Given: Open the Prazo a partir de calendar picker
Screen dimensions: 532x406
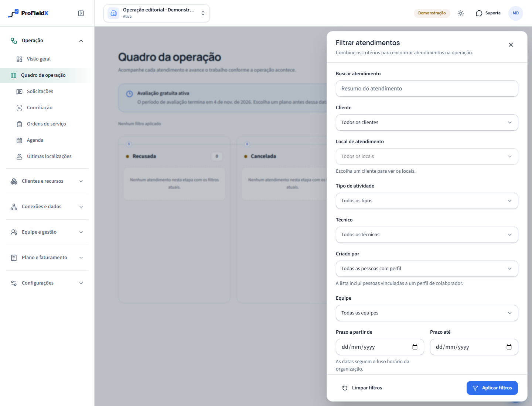Looking at the screenshot, I should [x=415, y=347].
